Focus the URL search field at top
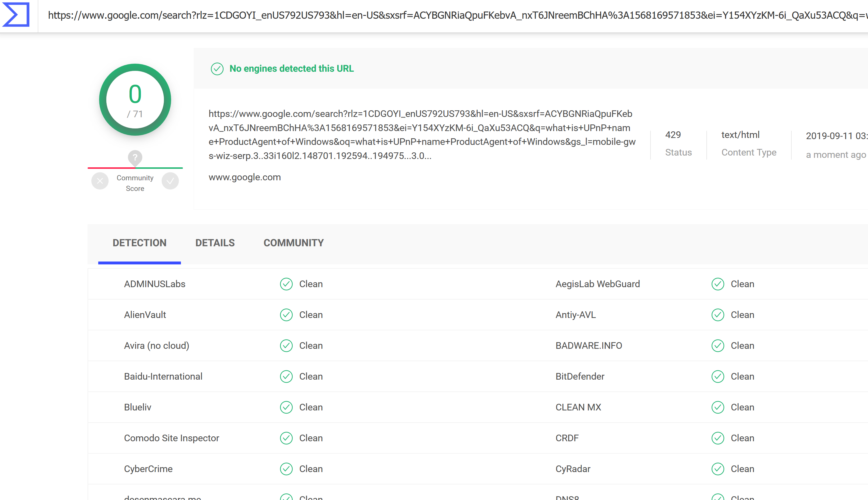The height and width of the screenshot is (500, 868). (457, 15)
